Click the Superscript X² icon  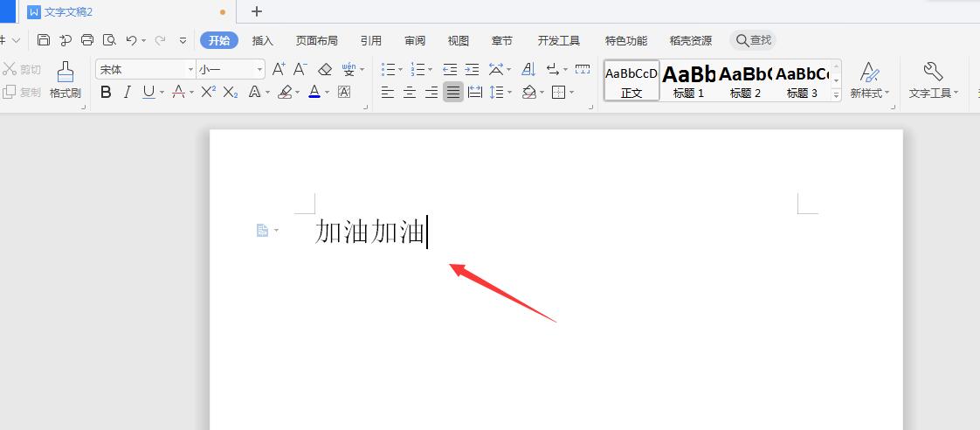point(209,93)
